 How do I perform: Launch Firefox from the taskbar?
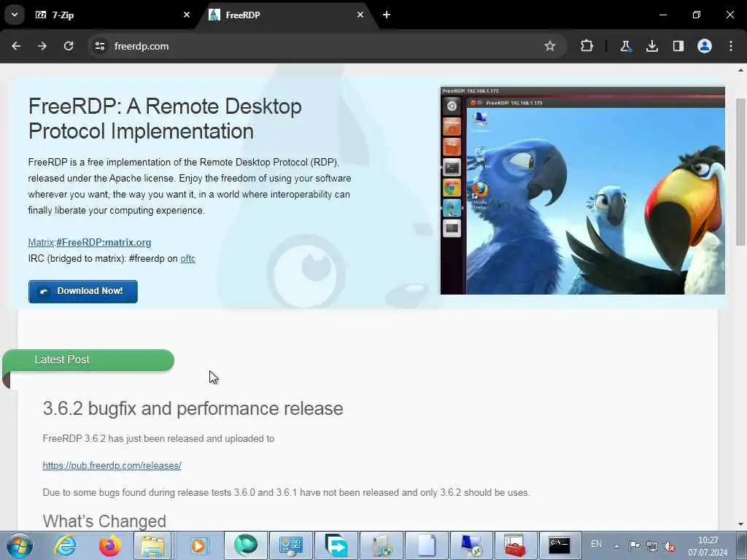pyautogui.click(x=110, y=545)
